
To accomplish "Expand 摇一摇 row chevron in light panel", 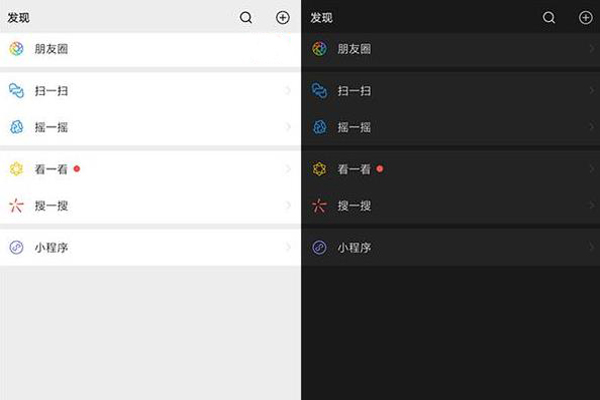I will coord(288,127).
